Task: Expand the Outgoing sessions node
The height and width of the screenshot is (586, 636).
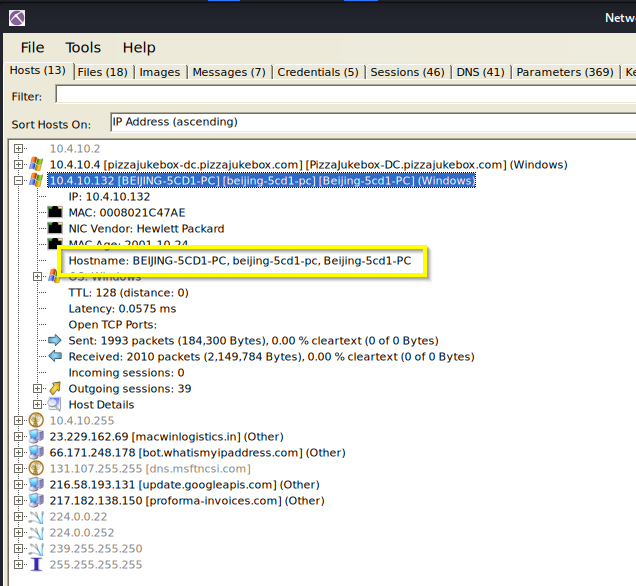Action: coord(39,389)
